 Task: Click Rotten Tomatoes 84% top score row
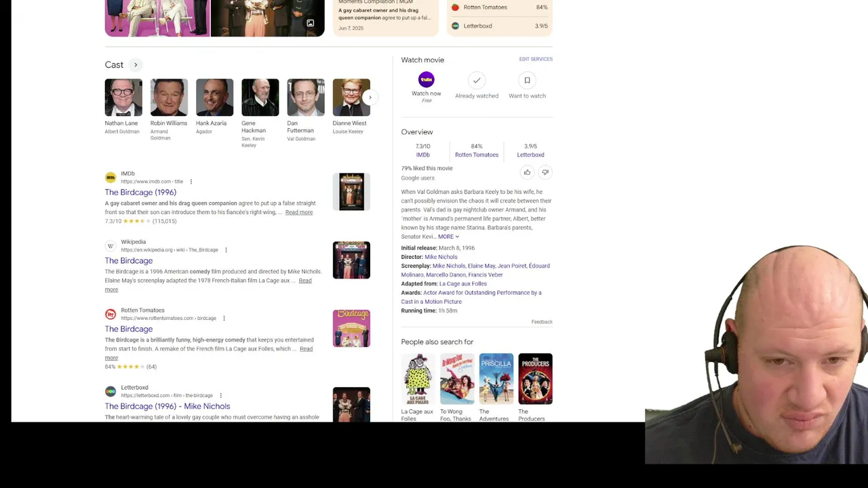[x=499, y=7]
